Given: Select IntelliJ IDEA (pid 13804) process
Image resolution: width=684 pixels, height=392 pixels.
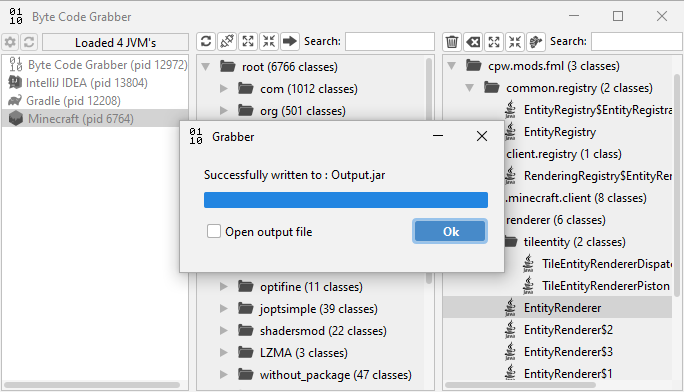Looking at the screenshot, I should click(x=95, y=82).
